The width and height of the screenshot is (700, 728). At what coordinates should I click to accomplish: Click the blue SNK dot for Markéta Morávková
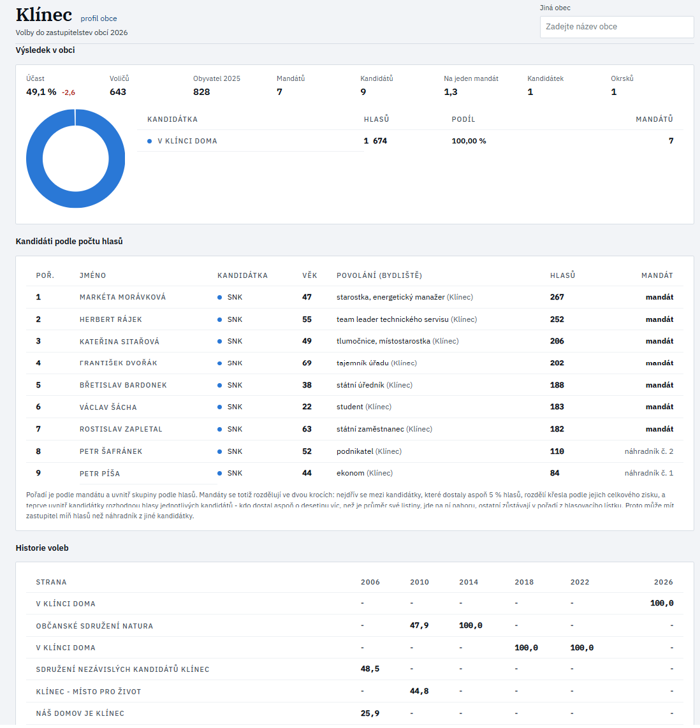[x=219, y=297]
